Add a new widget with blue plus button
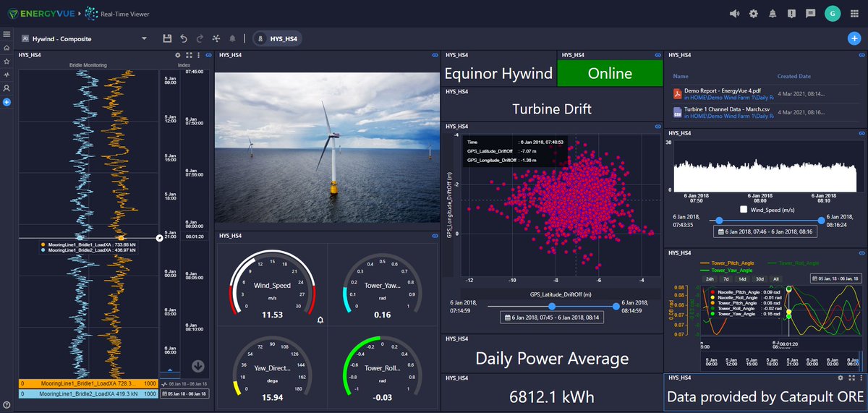The width and height of the screenshot is (868, 413). (854, 38)
